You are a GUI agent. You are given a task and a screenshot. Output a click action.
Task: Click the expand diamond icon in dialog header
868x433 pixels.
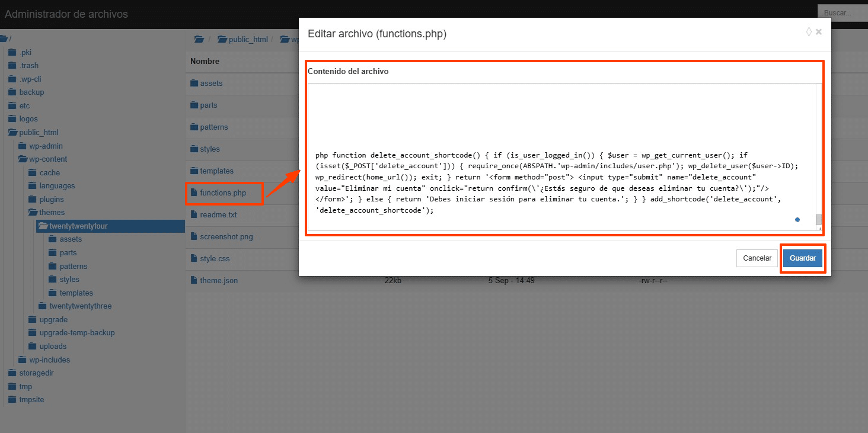[809, 32]
